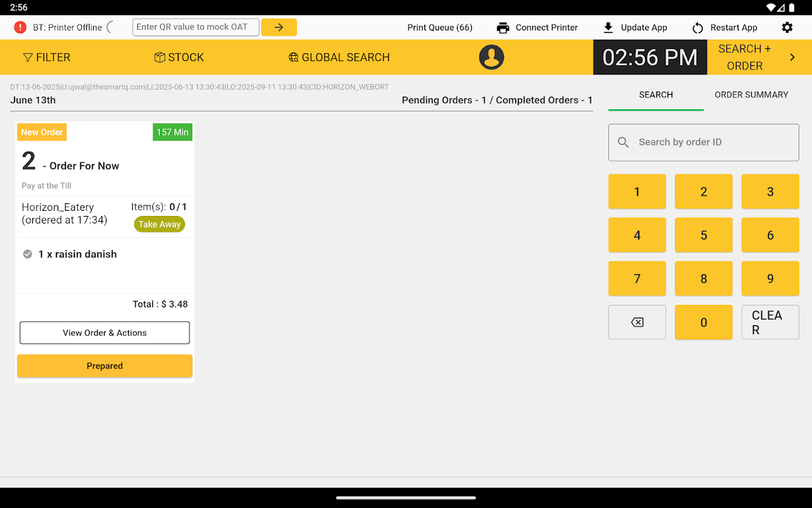This screenshot has height=508, width=812.
Task: Tap keypad number 9
Action: click(x=770, y=279)
